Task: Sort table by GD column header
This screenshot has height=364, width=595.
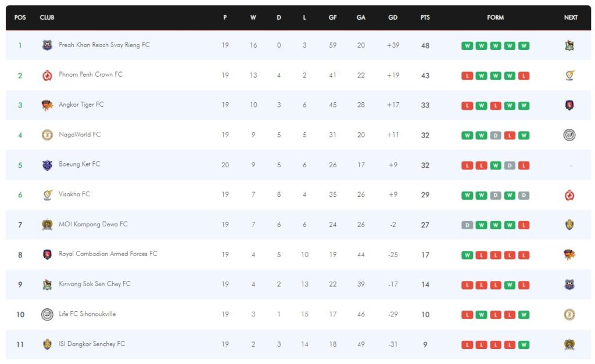Action: point(393,17)
